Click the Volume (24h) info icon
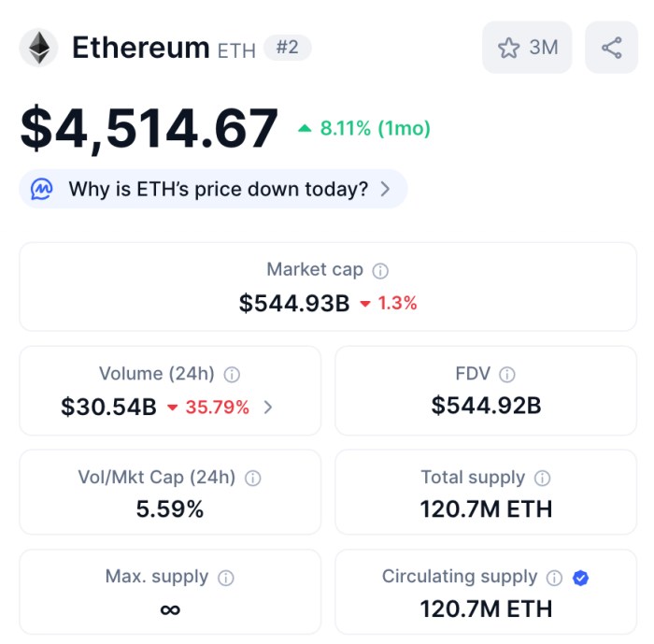Image resolution: width=654 pixels, height=644 pixels. click(x=232, y=375)
